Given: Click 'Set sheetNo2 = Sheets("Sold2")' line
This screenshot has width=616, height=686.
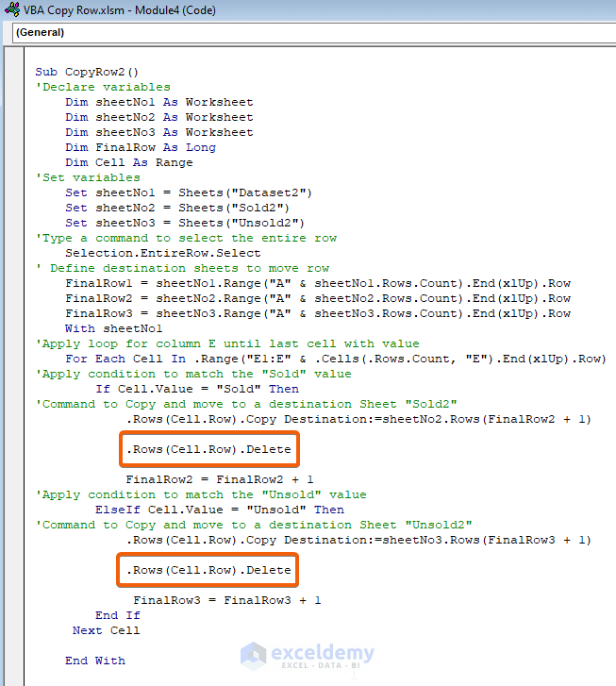Looking at the screenshot, I should click(x=177, y=208).
